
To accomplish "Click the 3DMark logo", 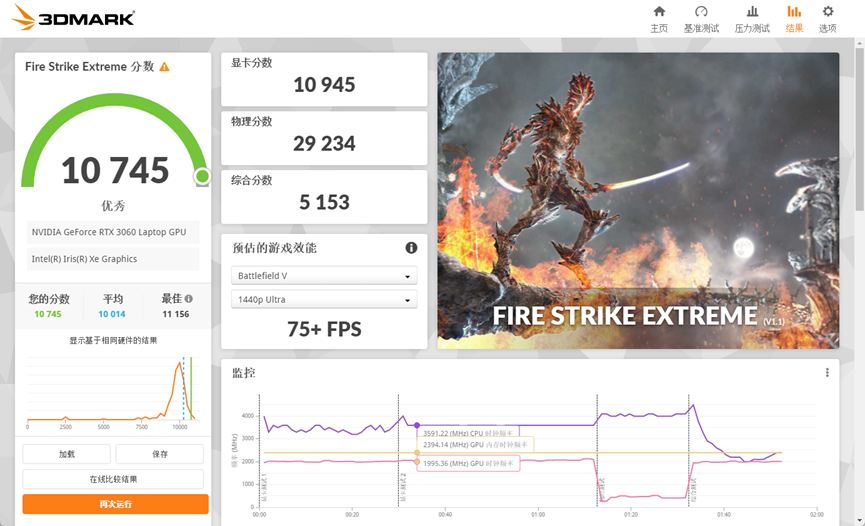I will (72, 18).
